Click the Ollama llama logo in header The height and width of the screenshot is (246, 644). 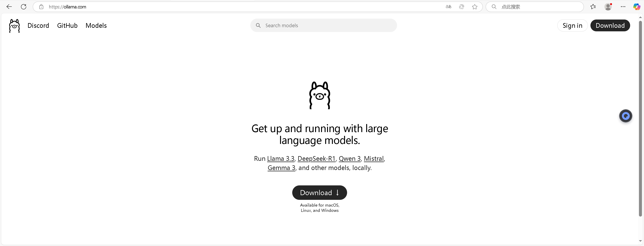pos(14,26)
